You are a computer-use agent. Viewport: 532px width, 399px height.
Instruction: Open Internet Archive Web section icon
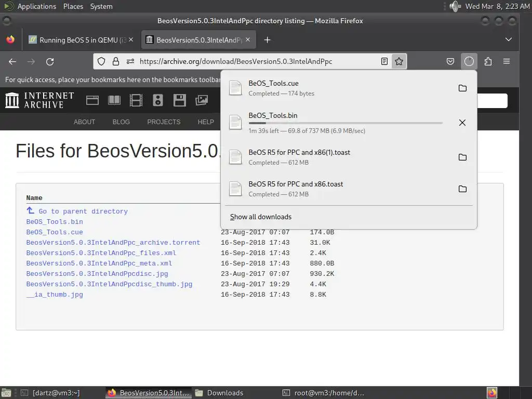pos(92,100)
